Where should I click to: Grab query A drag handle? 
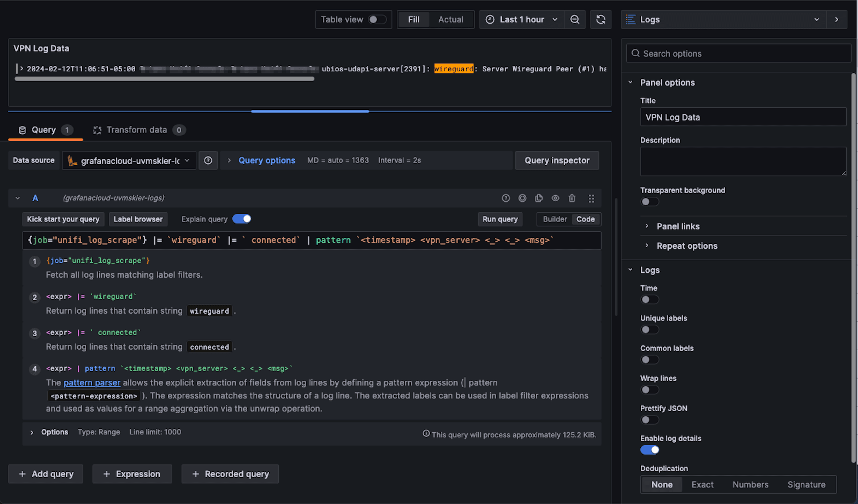click(591, 198)
